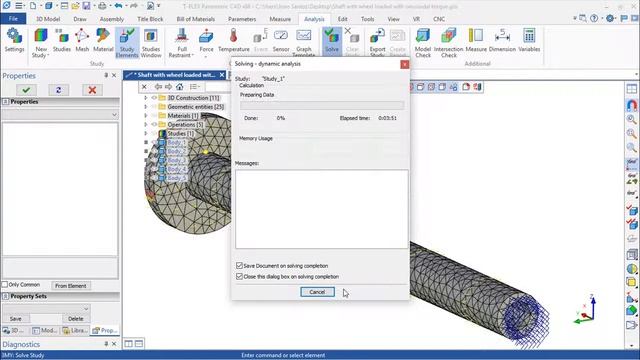Run Intersection Check
The image size is (640, 360).
pos(449,42)
